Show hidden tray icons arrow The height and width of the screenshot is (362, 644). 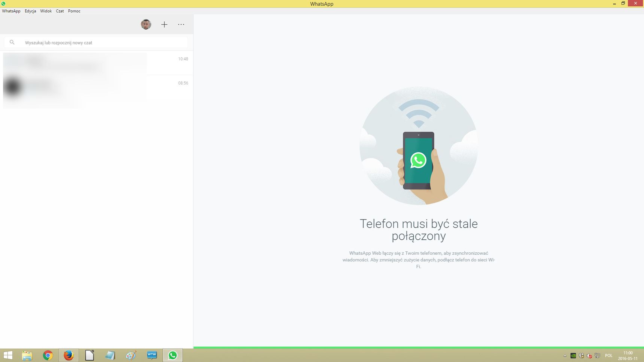tap(565, 356)
